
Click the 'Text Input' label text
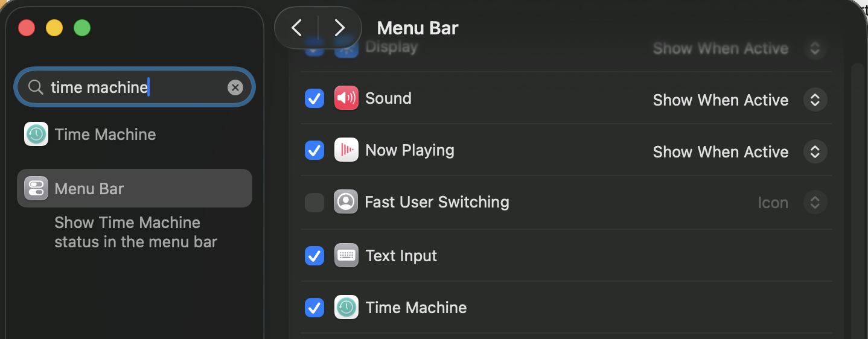click(401, 256)
